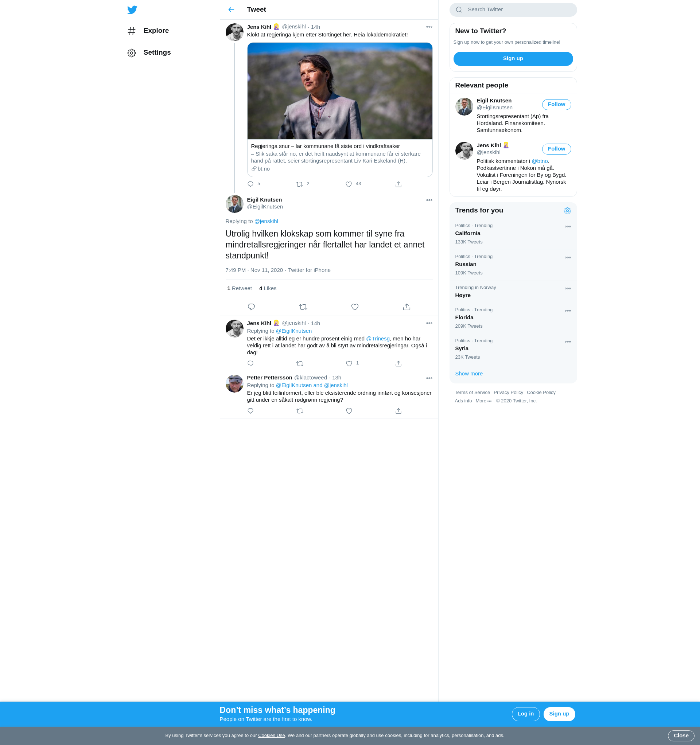Open options for California trend
700x745 pixels.
point(567,226)
